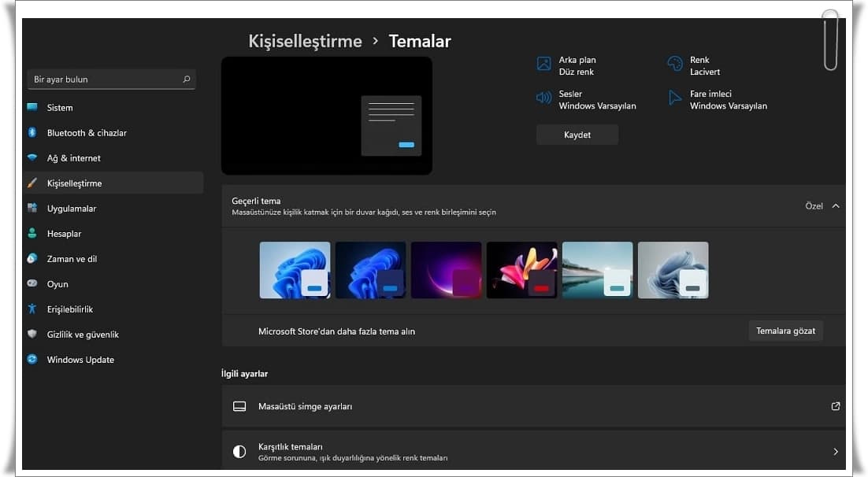The width and height of the screenshot is (868, 477).
Task: Click the shield icon beside Gizlilik ve güvenlik
Action: (x=32, y=334)
